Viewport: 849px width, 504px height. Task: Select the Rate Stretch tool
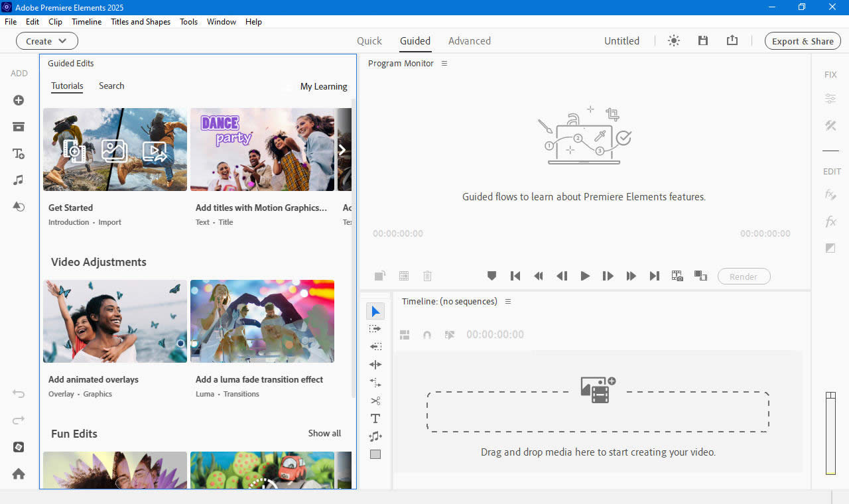pos(375,383)
